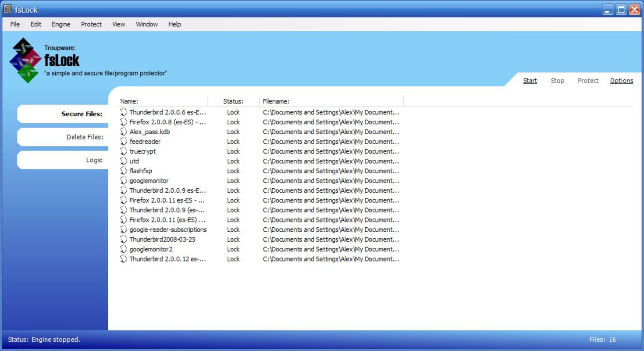This screenshot has height=351, width=644.
Task: Select the Firefox 2.0.0.11 (es-ES) entry
Action: coord(167,220)
